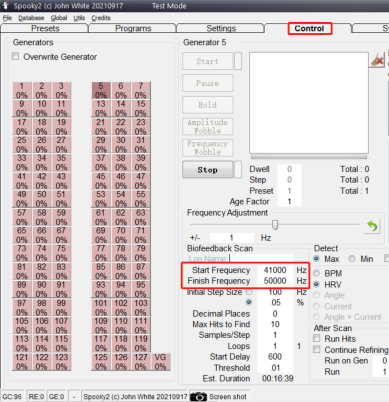389x402 pixels.
Task: Select generator 1 in the grid
Action: (22, 90)
